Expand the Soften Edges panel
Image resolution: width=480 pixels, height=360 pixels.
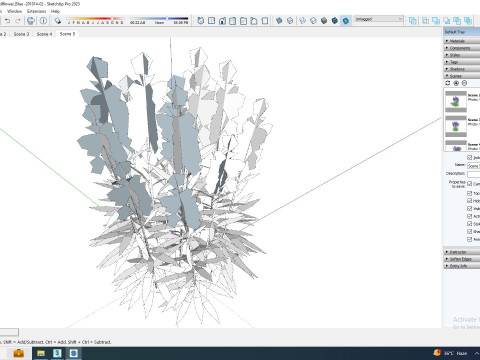[462, 259]
